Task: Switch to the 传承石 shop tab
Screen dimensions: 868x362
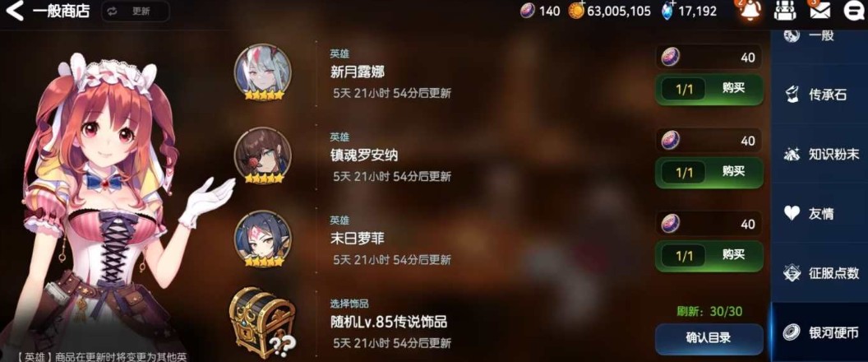Action: pyautogui.click(x=820, y=95)
